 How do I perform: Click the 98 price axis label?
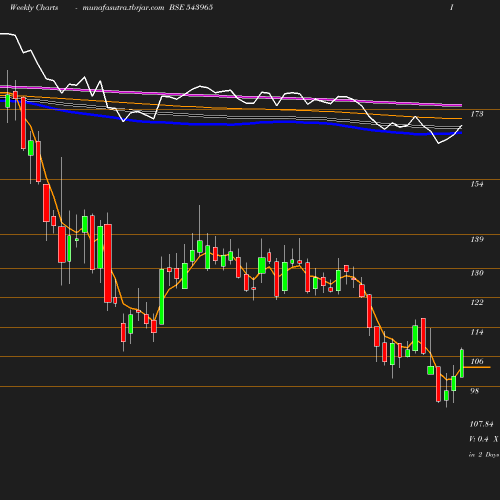(475, 391)
